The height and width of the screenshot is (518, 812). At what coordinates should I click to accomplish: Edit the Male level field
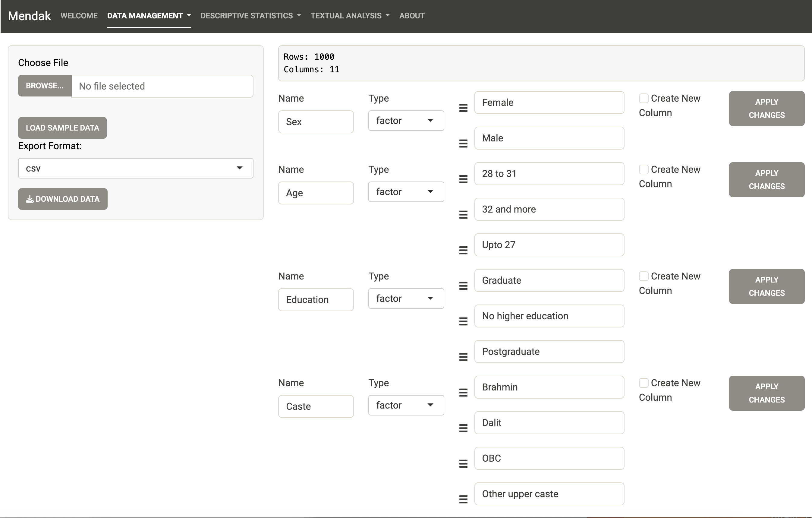(x=549, y=138)
